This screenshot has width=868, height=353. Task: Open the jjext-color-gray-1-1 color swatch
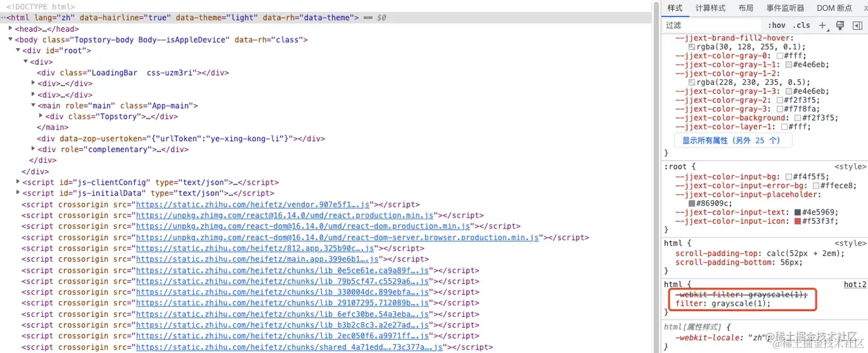coord(789,65)
